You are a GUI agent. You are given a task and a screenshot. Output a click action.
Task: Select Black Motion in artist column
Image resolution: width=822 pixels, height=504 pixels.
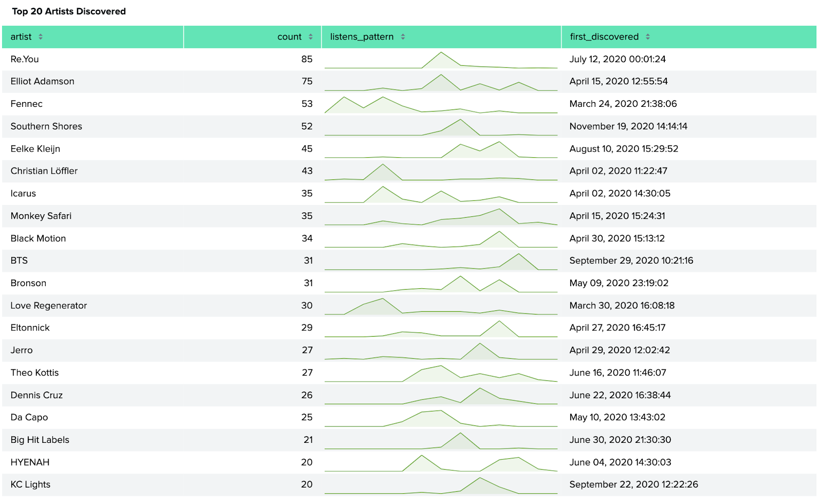(39, 238)
